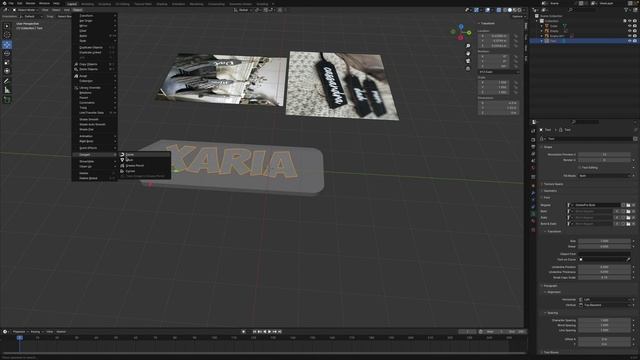Select the Select Box tool

click(x=7, y=26)
